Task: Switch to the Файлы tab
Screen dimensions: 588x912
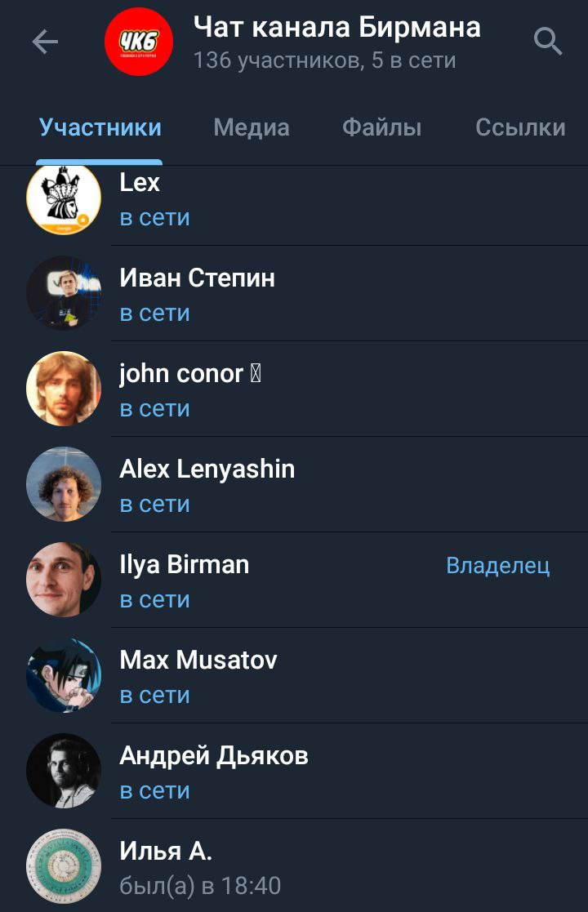Action: [381, 127]
